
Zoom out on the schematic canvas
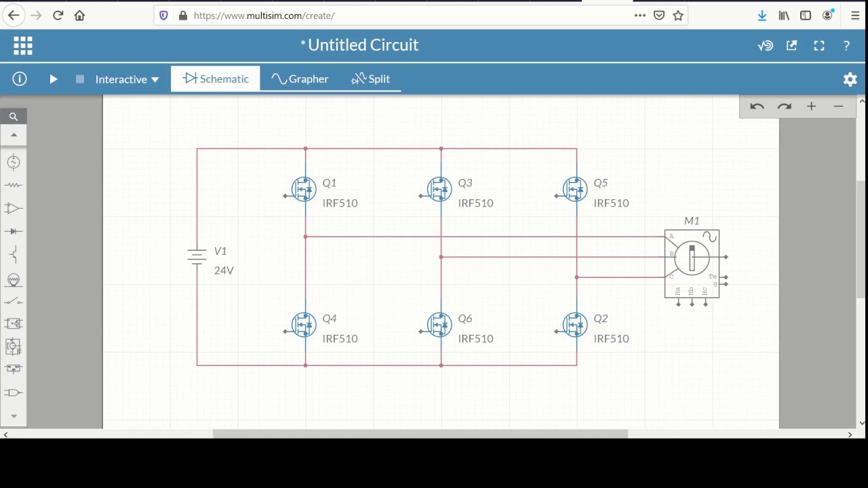point(838,106)
